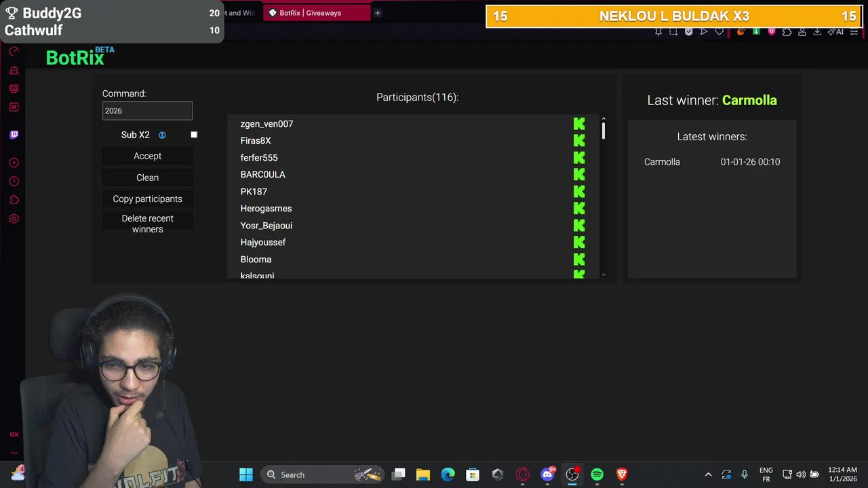Open history clock icon in sidebar

coord(14,181)
